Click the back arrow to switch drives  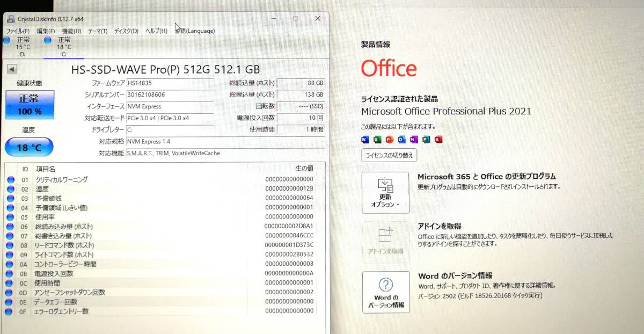coord(11,69)
